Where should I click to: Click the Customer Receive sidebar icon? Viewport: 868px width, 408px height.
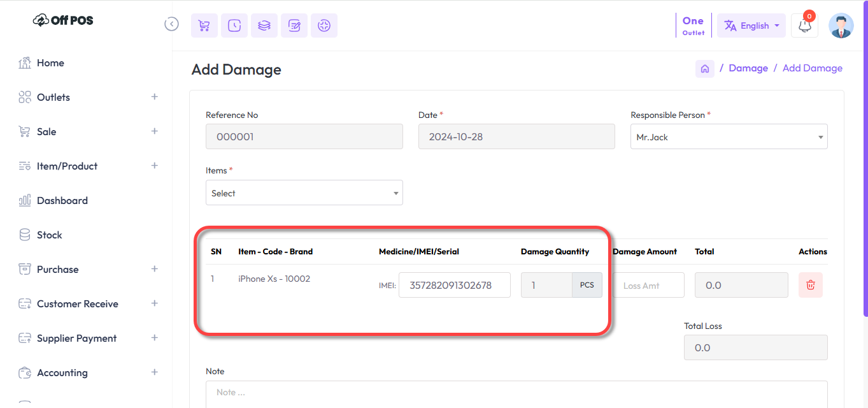coord(25,303)
